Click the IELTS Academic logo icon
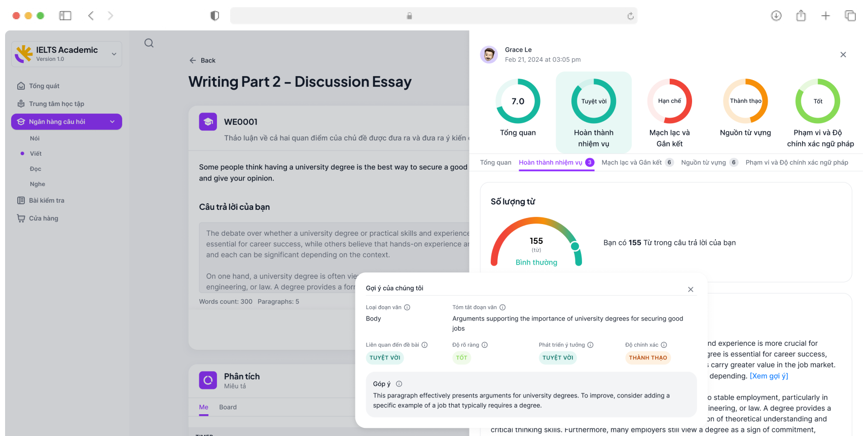This screenshot has height=436, width=868. 23,54
